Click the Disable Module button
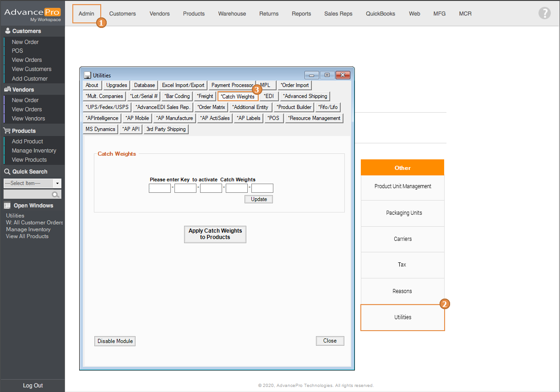The height and width of the screenshot is (392, 560). (115, 341)
